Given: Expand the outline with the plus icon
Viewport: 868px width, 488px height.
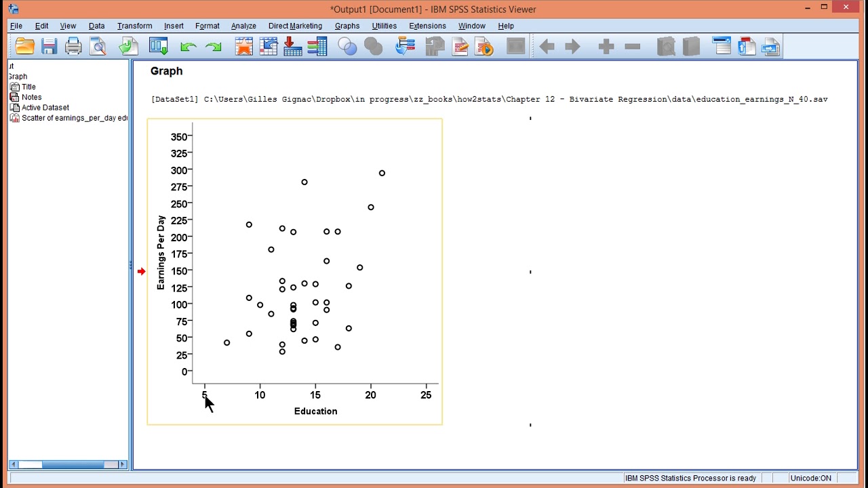Looking at the screenshot, I should pos(606,46).
